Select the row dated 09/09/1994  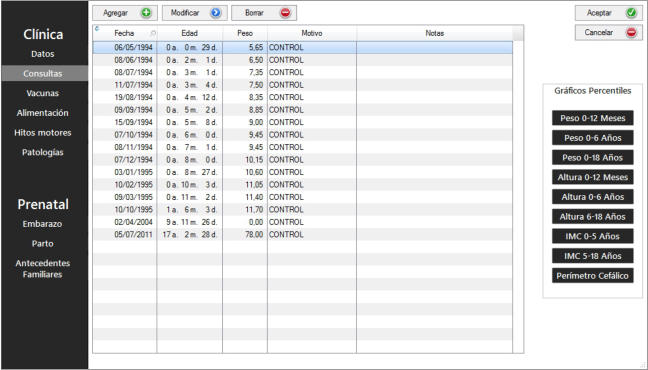click(x=303, y=110)
